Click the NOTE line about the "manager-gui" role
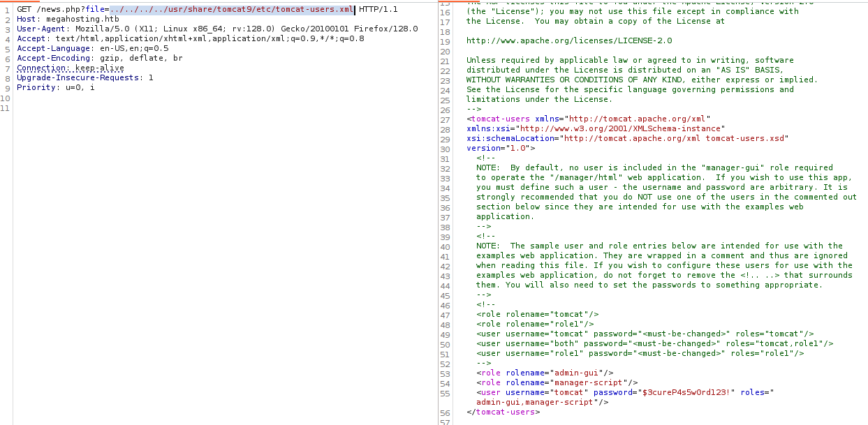This screenshot has width=868, height=425. [654, 167]
